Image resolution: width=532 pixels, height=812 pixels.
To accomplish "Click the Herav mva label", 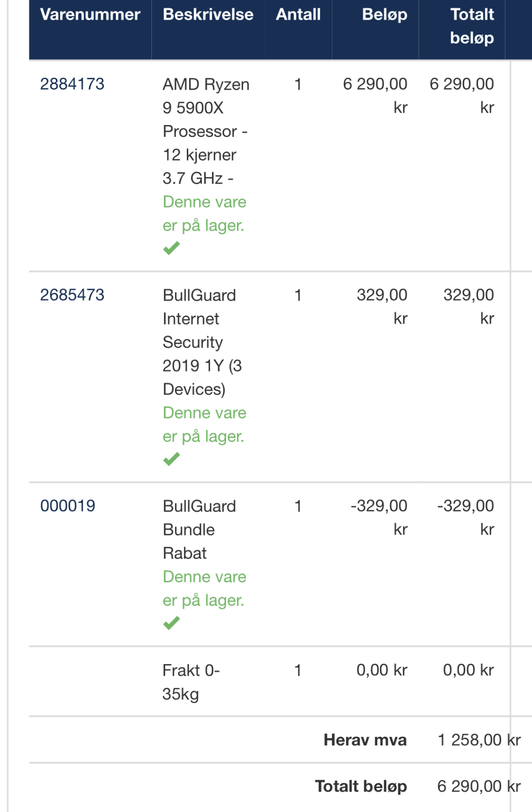I will 365,740.
